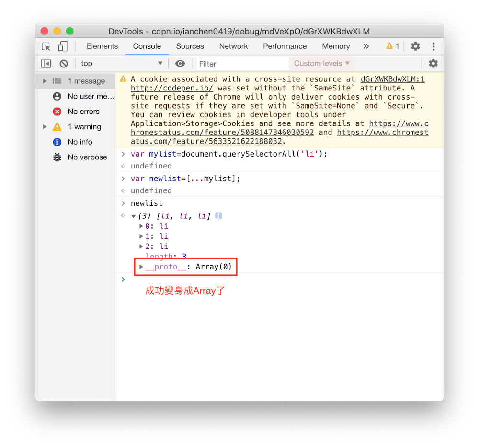
Task: Click the warning count badge
Action: tap(393, 46)
